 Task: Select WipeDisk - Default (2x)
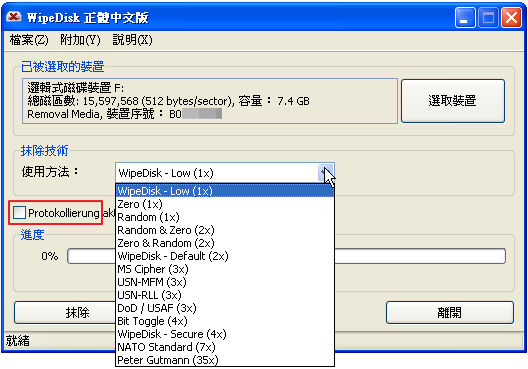pos(225,256)
